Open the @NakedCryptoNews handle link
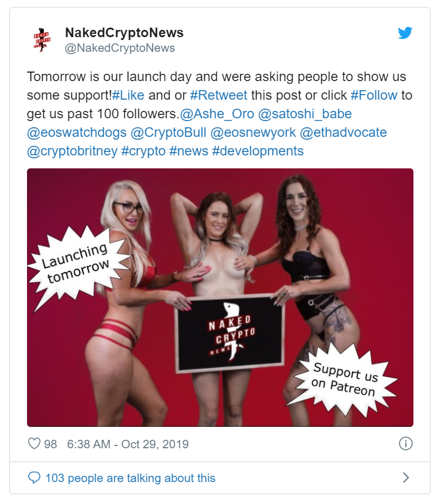The width and height of the screenshot is (441, 504). [120, 48]
